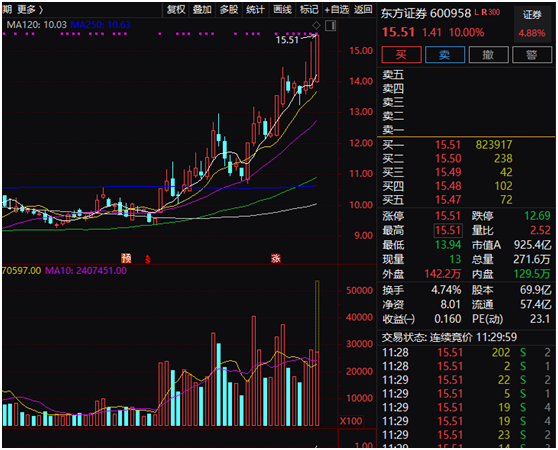
Task: Select the 多股 multi-stock toolbar item
Action: pos(228,10)
